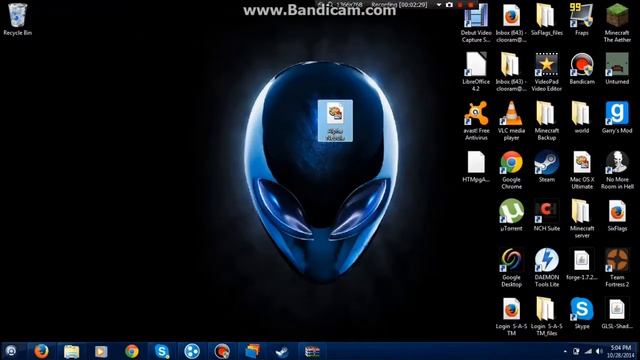640x360 pixels.
Task: Take a screenshot with Bandicam camera icon
Action: 449,5
